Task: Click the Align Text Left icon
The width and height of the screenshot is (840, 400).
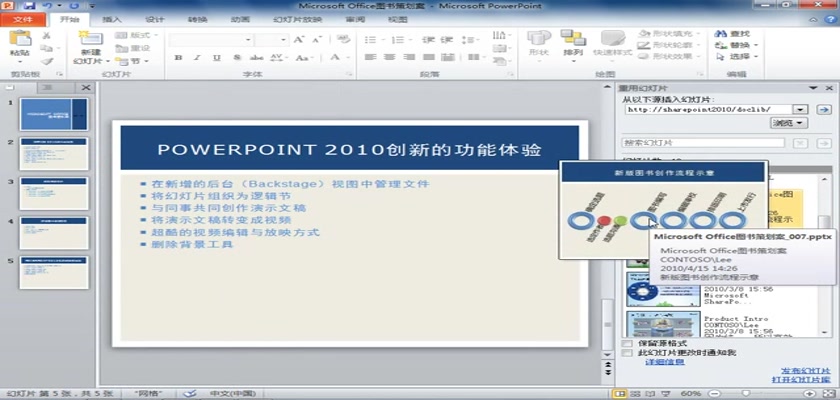Action: coord(370,57)
